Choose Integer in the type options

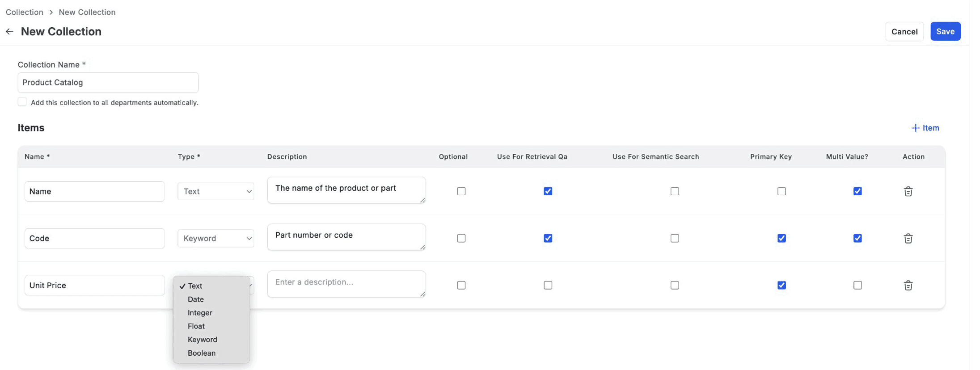point(200,313)
